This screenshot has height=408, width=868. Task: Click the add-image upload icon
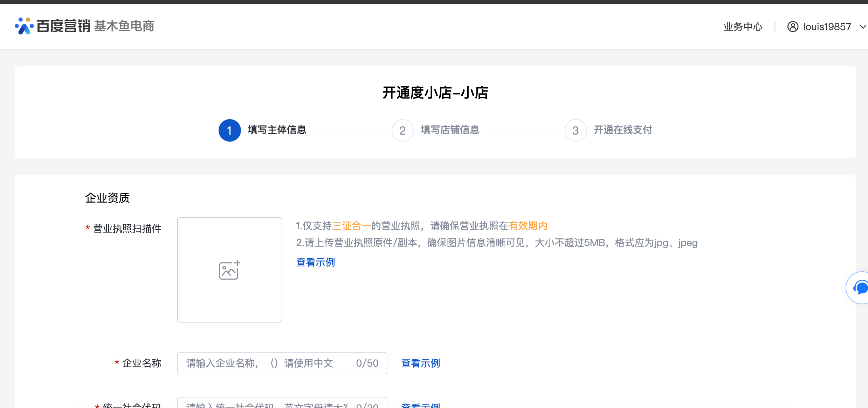pyautogui.click(x=229, y=270)
